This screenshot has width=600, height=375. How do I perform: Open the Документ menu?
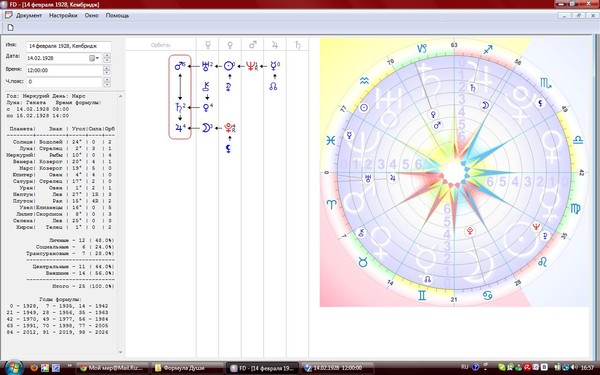[29, 16]
